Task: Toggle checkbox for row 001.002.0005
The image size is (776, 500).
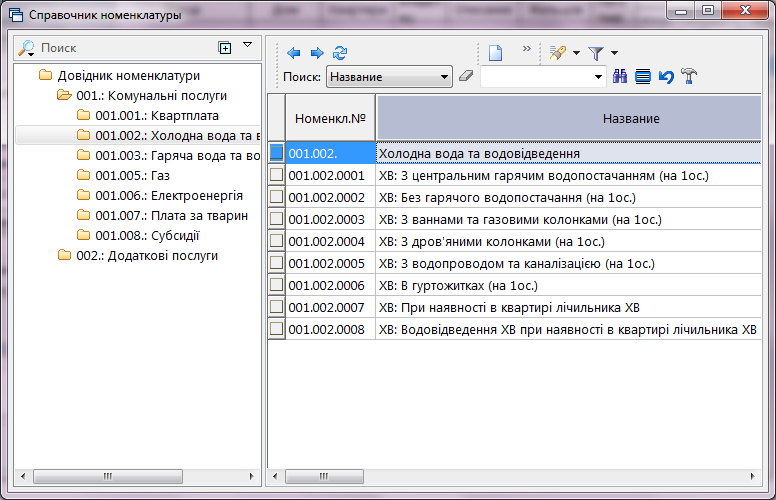Action: [276, 262]
